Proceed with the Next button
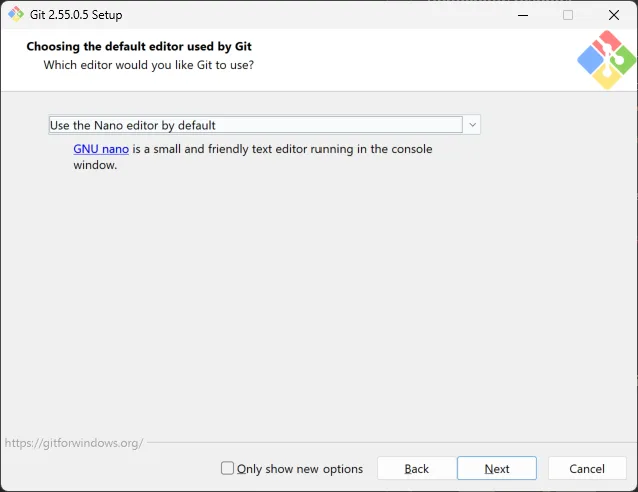Screen dimensions: 638x492 [x=497, y=468]
